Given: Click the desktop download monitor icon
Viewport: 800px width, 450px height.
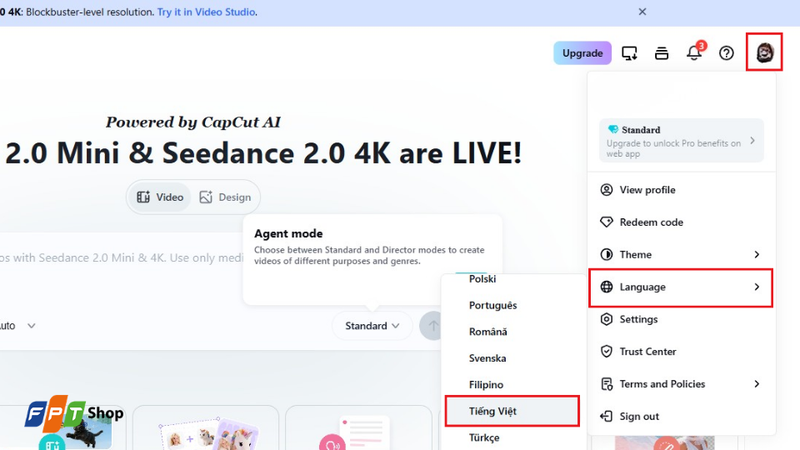Looking at the screenshot, I should (x=629, y=53).
